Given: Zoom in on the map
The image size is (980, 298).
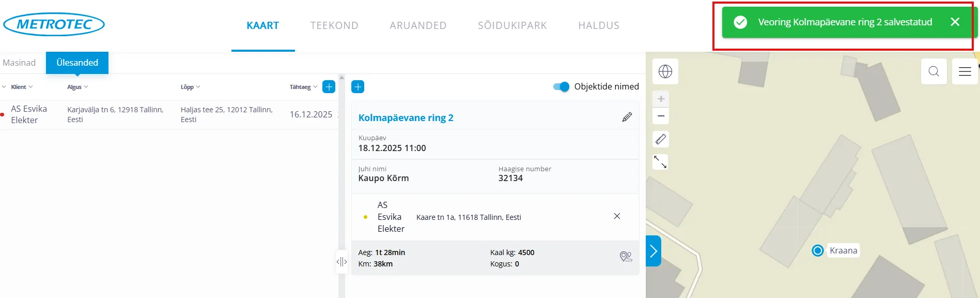Looking at the screenshot, I should pyautogui.click(x=661, y=99).
